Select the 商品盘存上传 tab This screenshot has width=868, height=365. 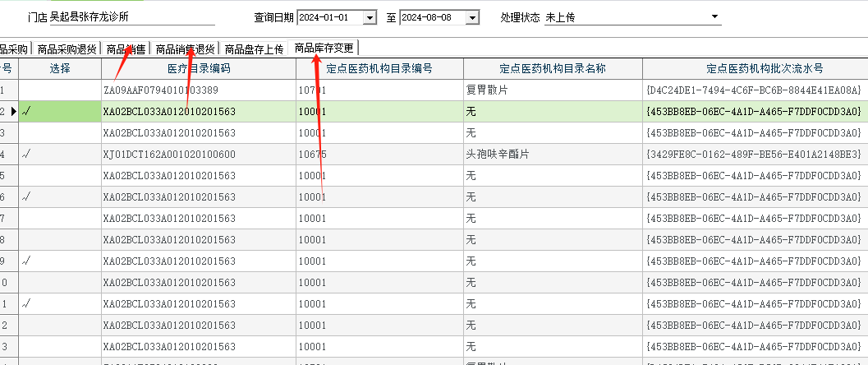(x=254, y=49)
